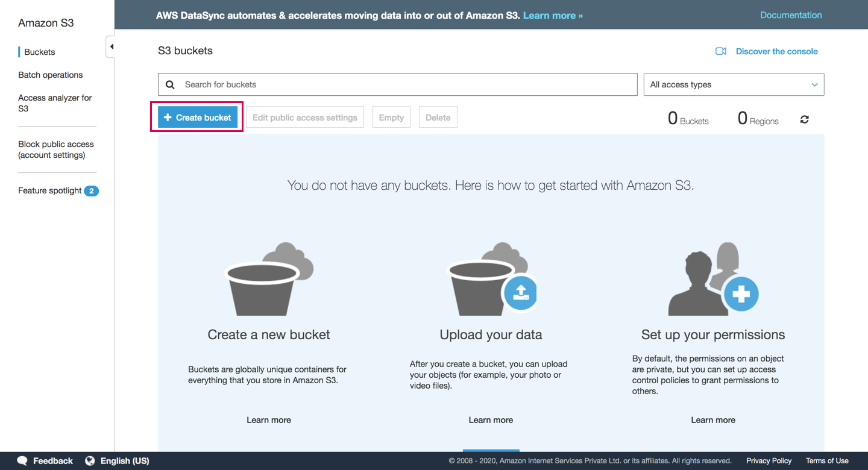Click the Edit public access settings button

click(x=305, y=117)
